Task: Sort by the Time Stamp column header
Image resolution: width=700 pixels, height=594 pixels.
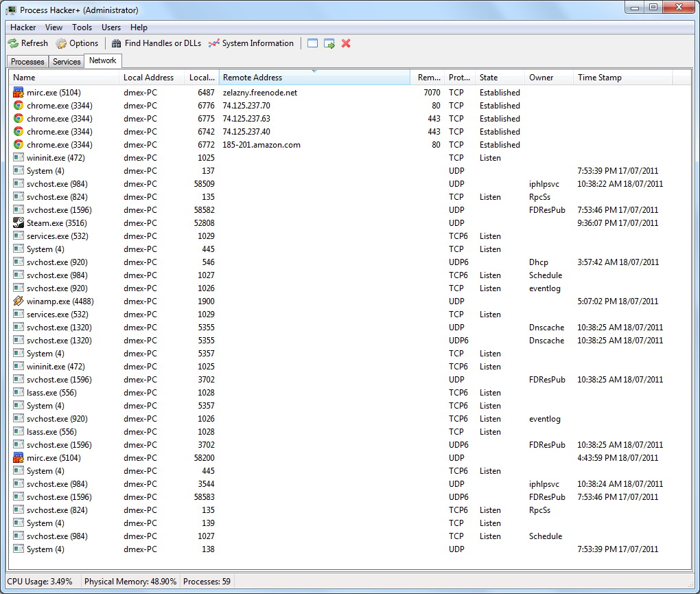Action: [622, 78]
